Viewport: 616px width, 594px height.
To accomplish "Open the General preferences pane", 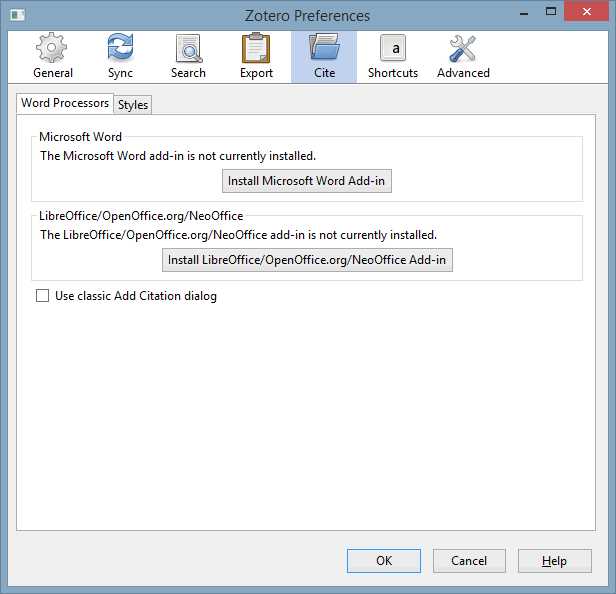I will point(53,57).
